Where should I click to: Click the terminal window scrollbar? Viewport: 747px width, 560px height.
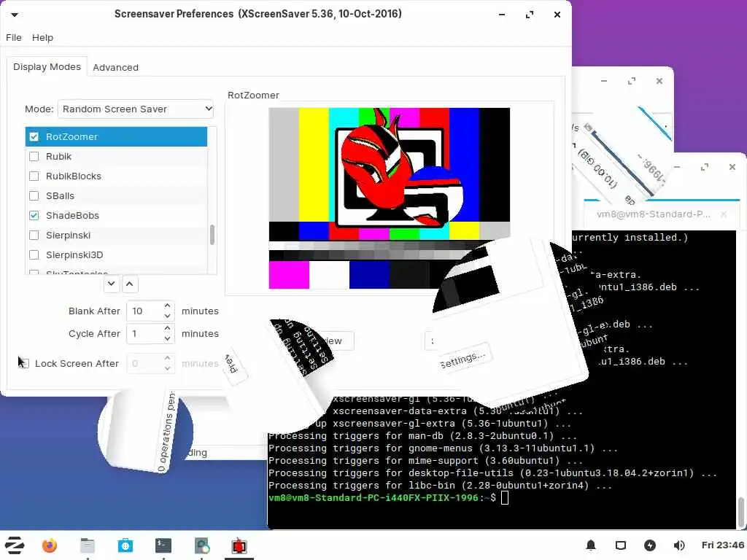[x=741, y=512]
